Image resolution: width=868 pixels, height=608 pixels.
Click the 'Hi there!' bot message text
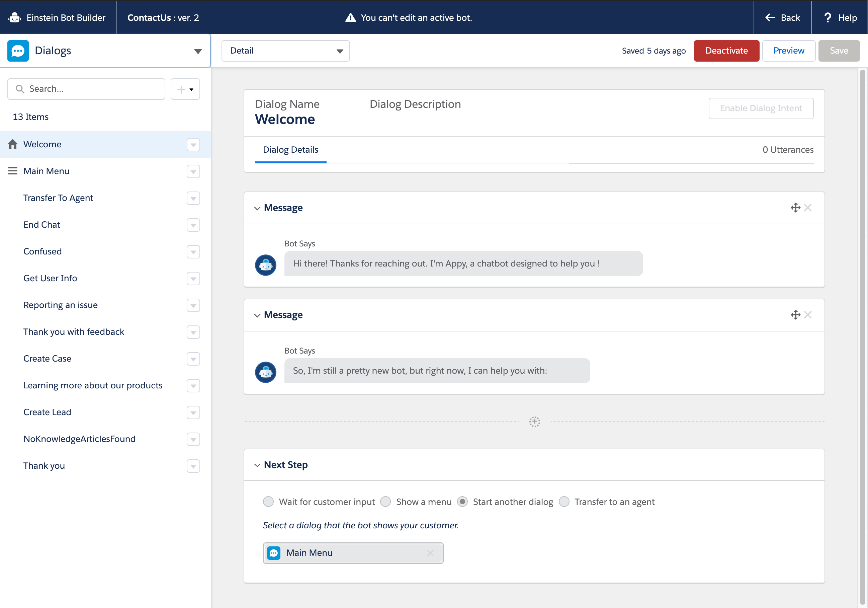coord(446,264)
